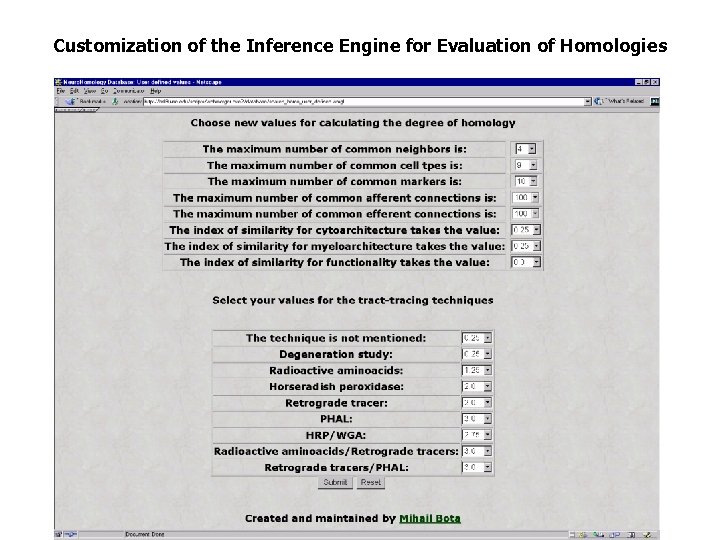Open the Retrograde tracers/PHAL dropdown
Image resolution: width=720 pixels, height=540 pixels.
(x=477, y=467)
